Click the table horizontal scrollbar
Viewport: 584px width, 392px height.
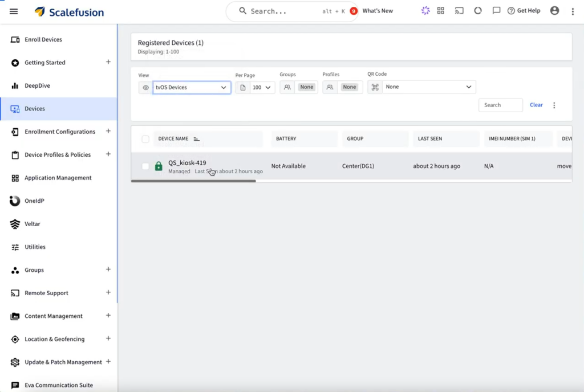[193, 181]
